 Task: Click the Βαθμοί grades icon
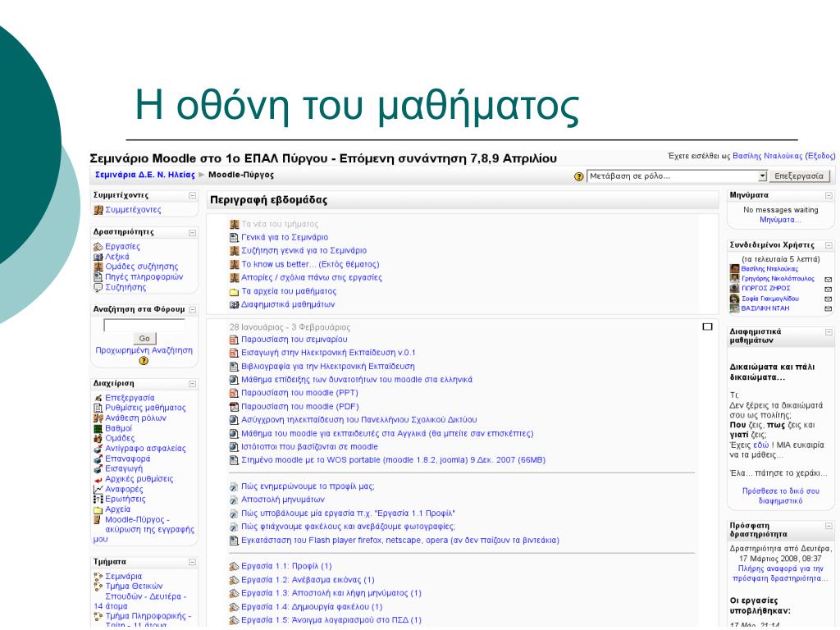point(98,428)
